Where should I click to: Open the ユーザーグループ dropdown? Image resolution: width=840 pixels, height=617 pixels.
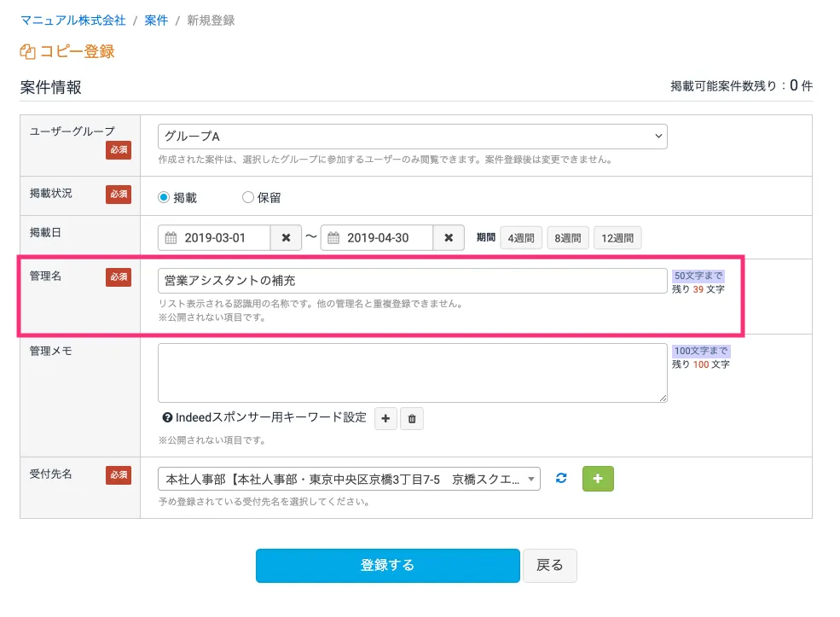pyautogui.click(x=412, y=137)
